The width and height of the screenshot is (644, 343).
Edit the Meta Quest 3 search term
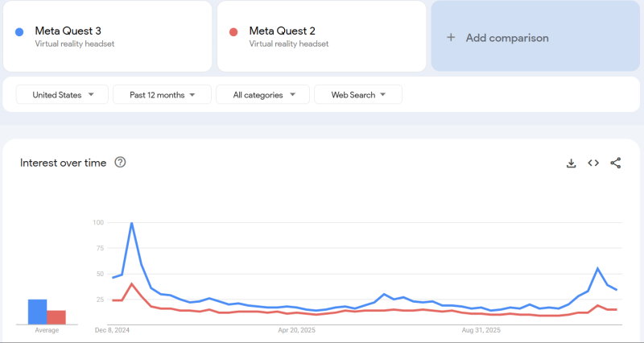click(x=68, y=31)
